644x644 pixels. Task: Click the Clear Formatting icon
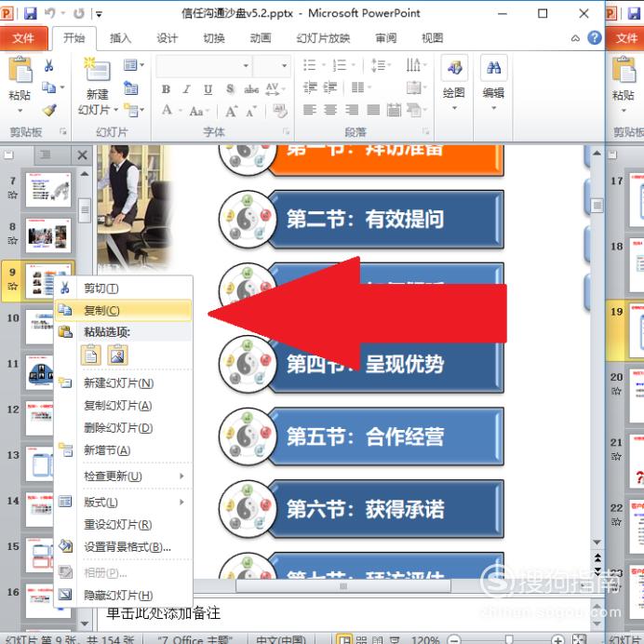pos(280,111)
